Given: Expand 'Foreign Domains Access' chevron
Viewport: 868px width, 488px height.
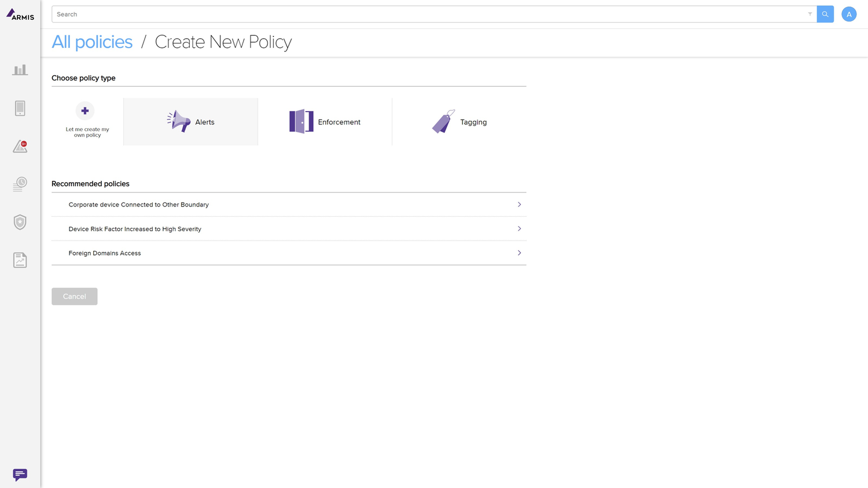Looking at the screenshot, I should coord(519,253).
